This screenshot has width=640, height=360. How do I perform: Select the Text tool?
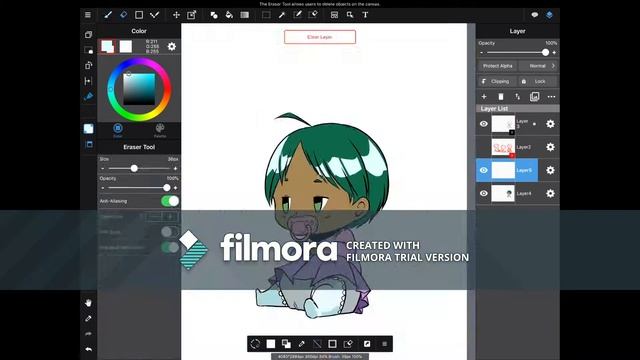click(x=365, y=15)
